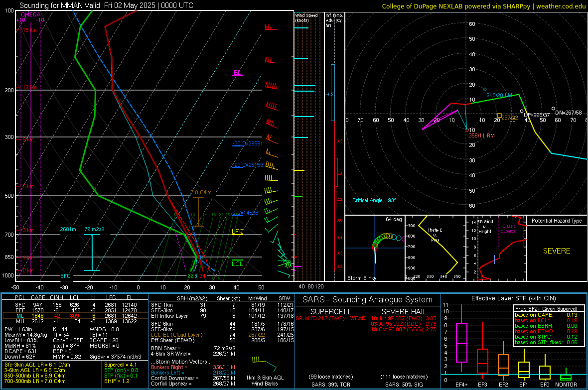Screen dimensions: 588x390
Task: Click the '79 m2s2' label
Action: click(95, 229)
